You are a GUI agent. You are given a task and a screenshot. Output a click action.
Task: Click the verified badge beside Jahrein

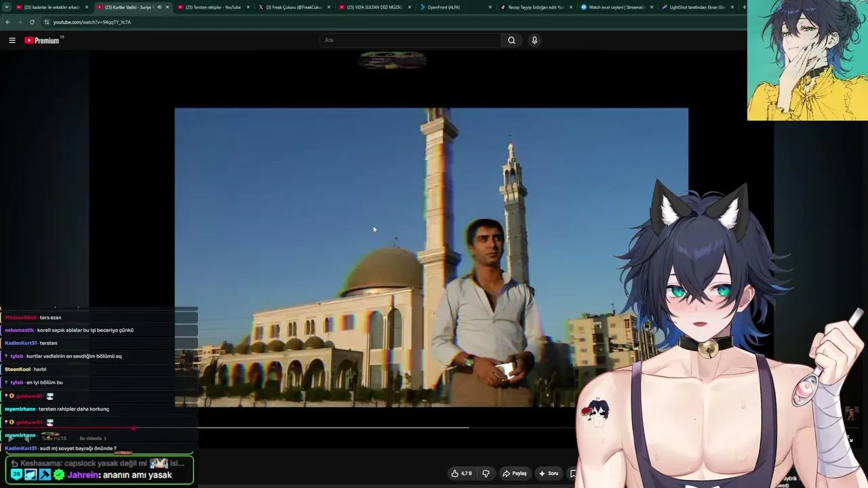point(60,475)
